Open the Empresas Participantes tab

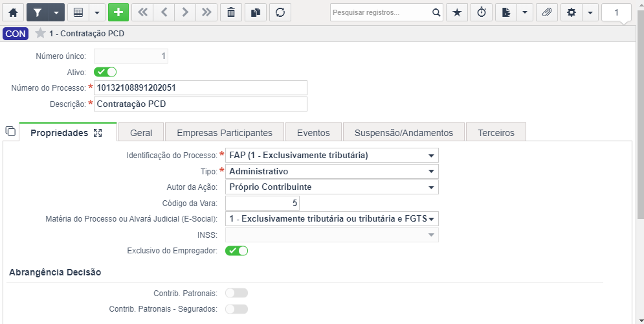224,133
